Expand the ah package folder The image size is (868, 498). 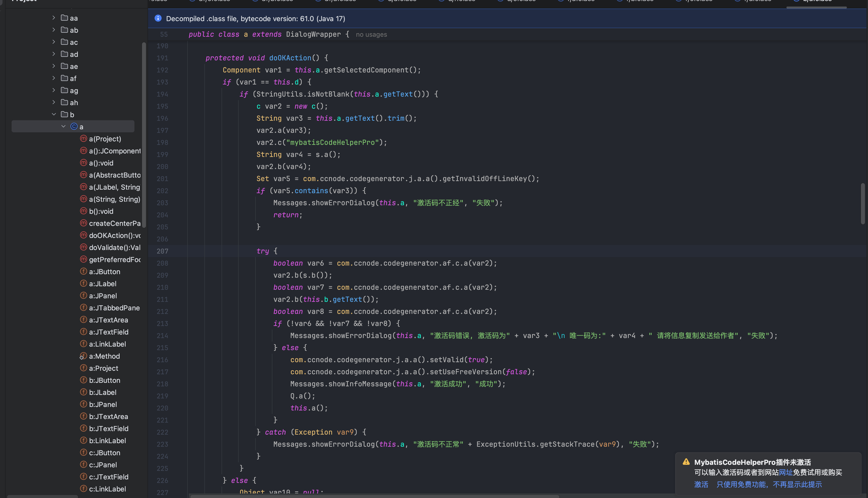pos(54,102)
